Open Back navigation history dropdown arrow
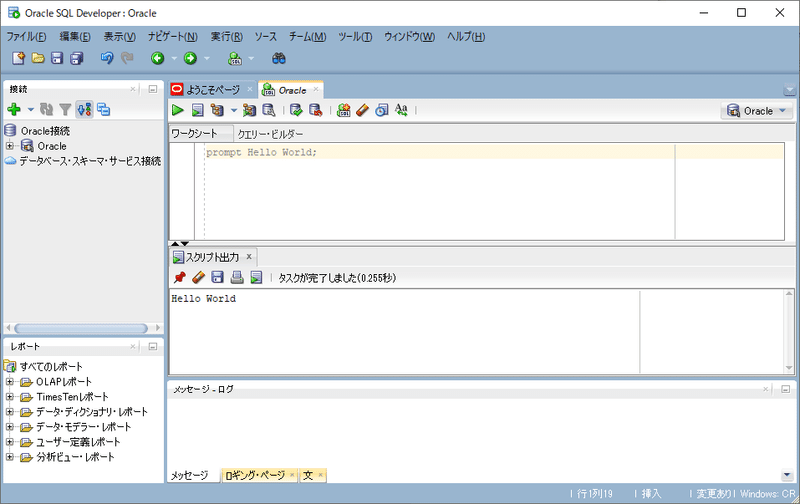Screen dimensions: 800x504 point(173,59)
